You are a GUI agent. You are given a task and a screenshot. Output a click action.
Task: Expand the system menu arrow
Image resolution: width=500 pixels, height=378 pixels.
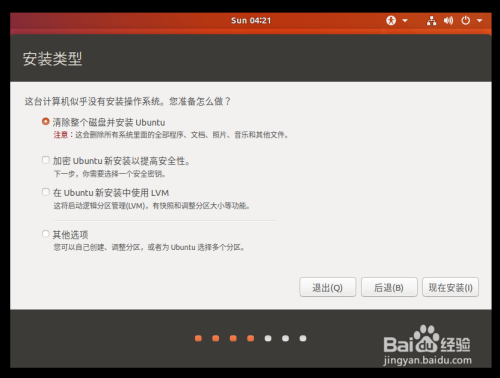pyautogui.click(x=480, y=21)
